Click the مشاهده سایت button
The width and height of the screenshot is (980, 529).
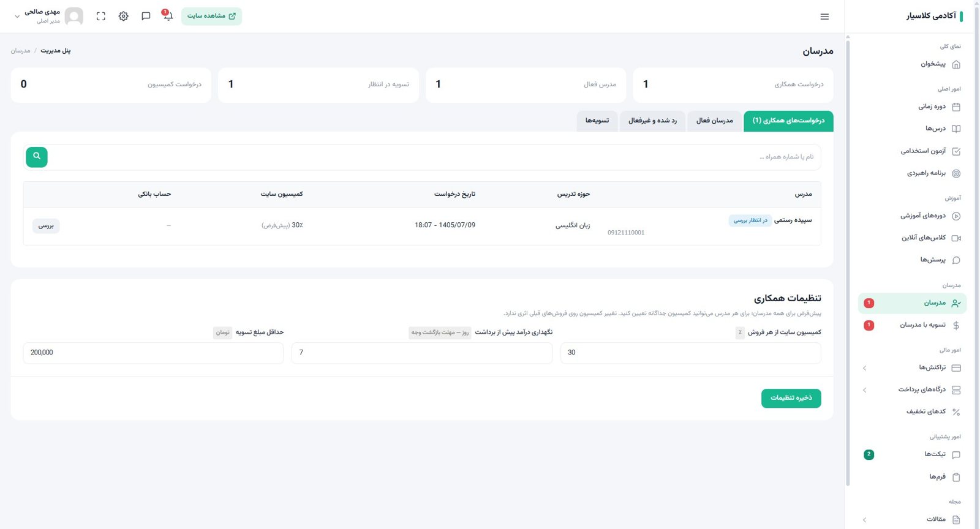tap(211, 16)
